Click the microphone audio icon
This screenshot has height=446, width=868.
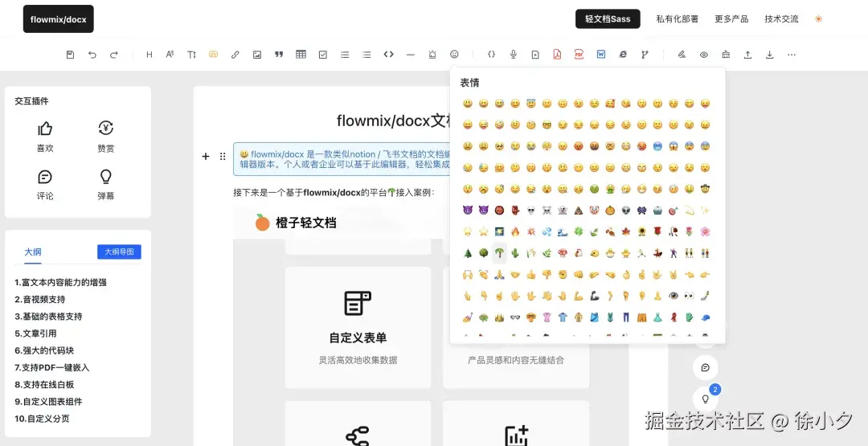point(513,54)
